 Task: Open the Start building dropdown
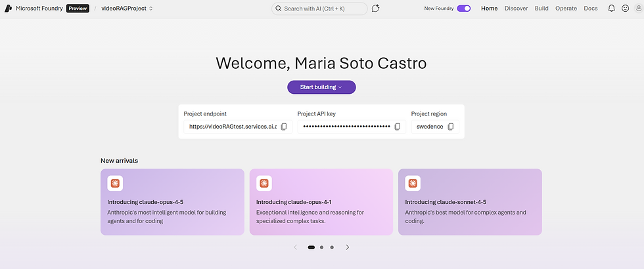point(321,87)
